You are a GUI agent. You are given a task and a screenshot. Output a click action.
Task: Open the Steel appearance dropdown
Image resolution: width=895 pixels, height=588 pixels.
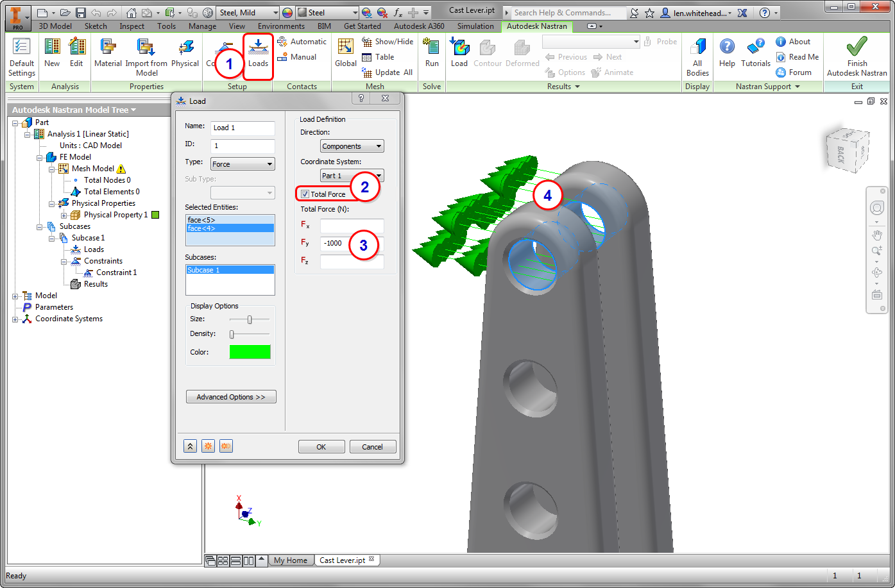(x=327, y=13)
